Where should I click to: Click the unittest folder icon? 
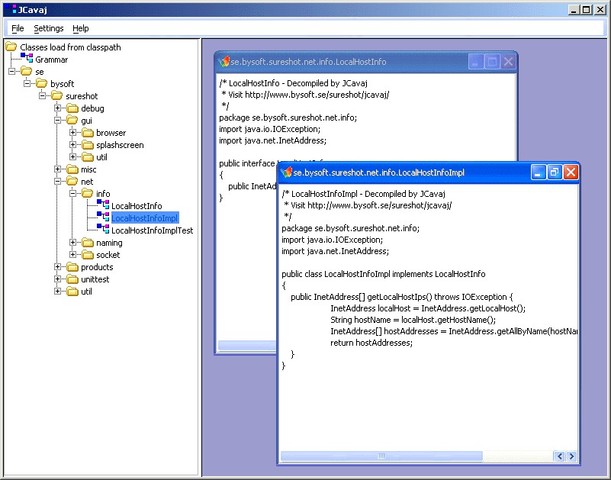(x=72, y=279)
